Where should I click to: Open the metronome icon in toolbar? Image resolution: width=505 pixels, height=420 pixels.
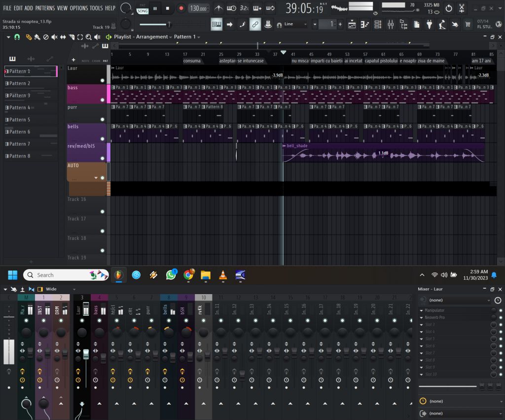click(x=218, y=8)
